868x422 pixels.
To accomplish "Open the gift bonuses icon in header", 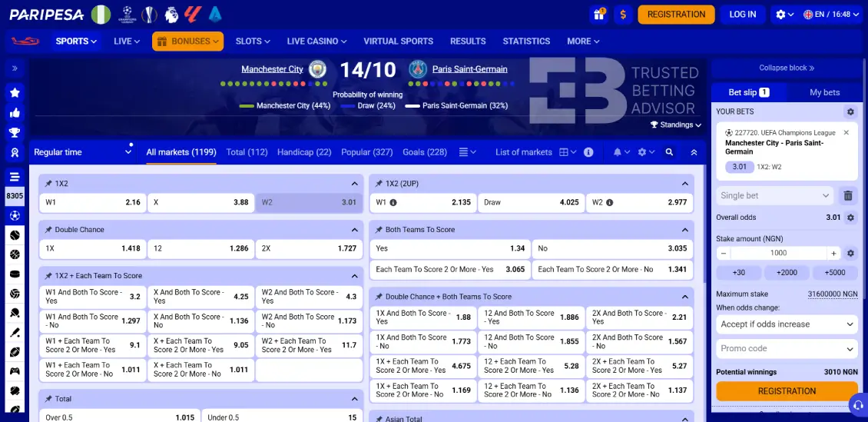I will (598, 15).
